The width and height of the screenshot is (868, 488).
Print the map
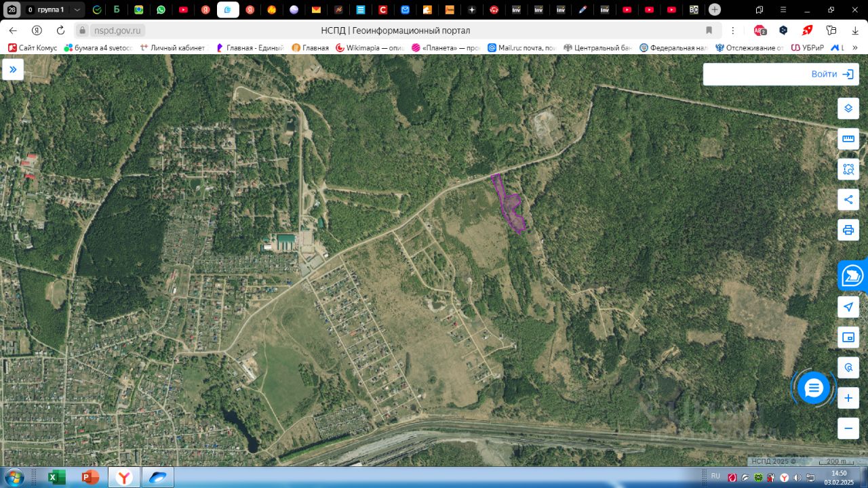[x=848, y=230]
